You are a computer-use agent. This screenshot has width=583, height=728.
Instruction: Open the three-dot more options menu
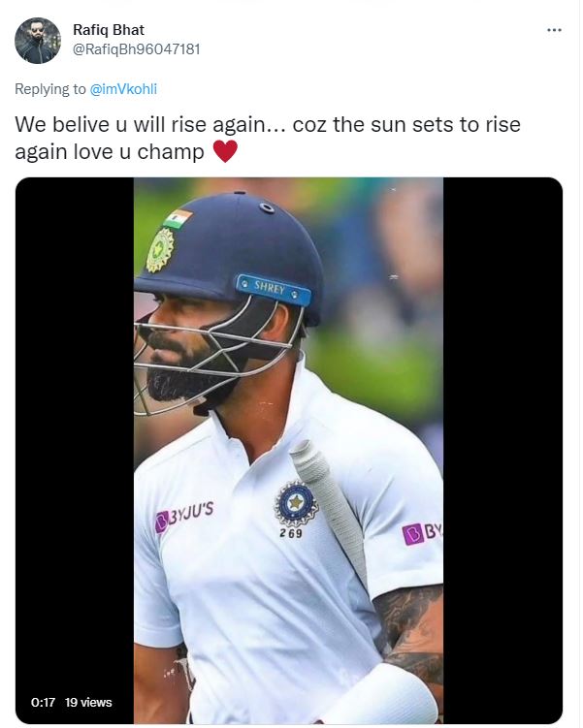[554, 30]
